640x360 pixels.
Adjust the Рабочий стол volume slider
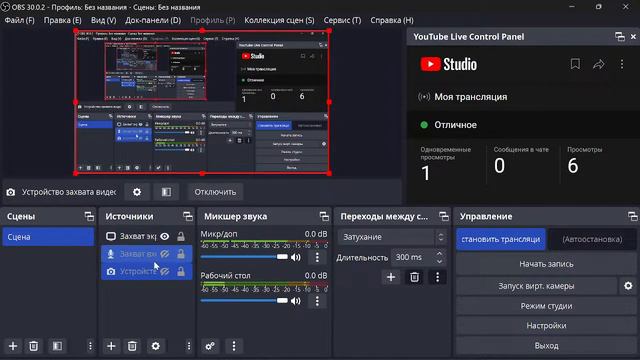pos(244,300)
